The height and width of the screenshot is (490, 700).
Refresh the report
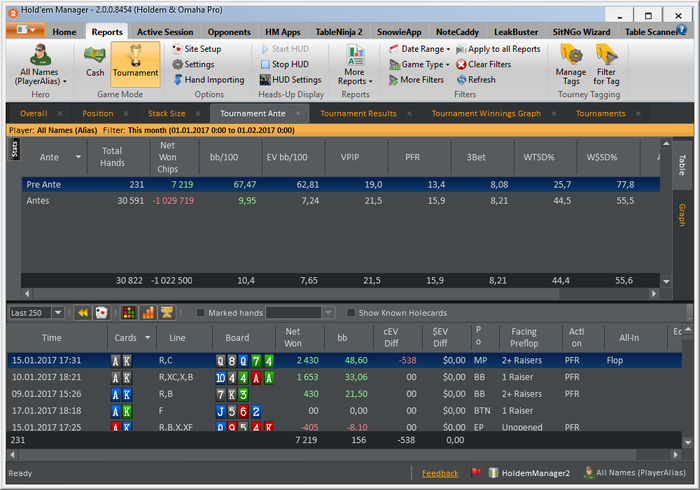[x=476, y=80]
